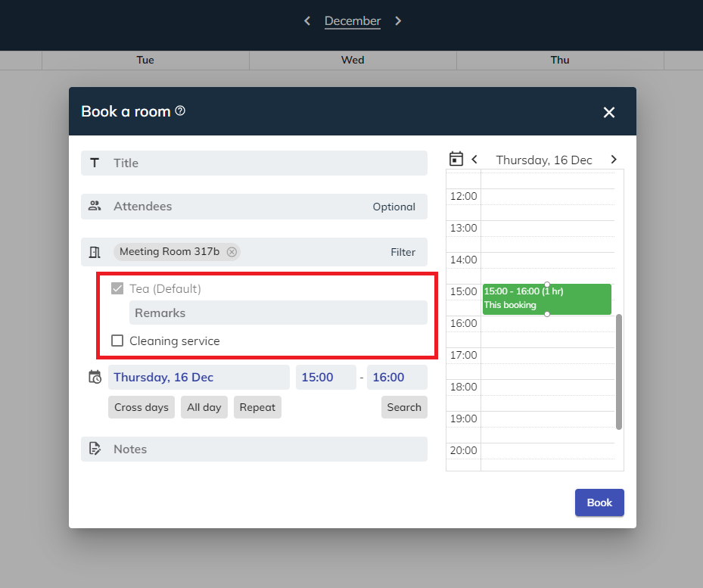Navigate to the previous month before December
The image size is (703, 588).
[x=307, y=21]
